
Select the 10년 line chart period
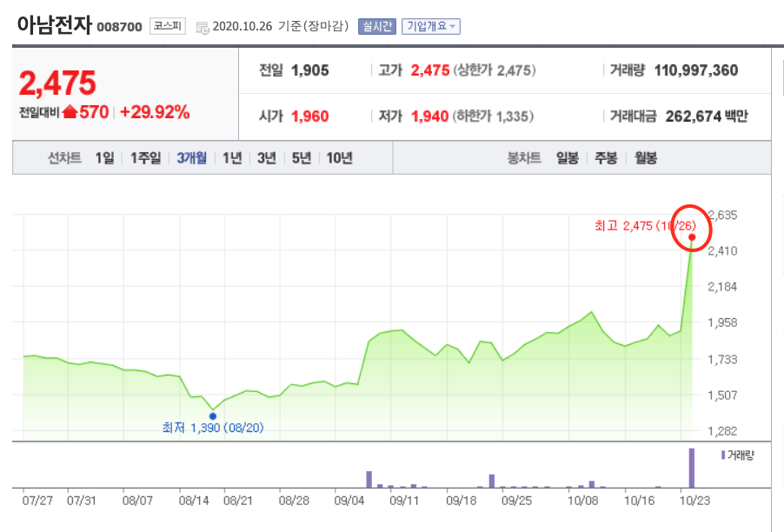click(x=340, y=158)
